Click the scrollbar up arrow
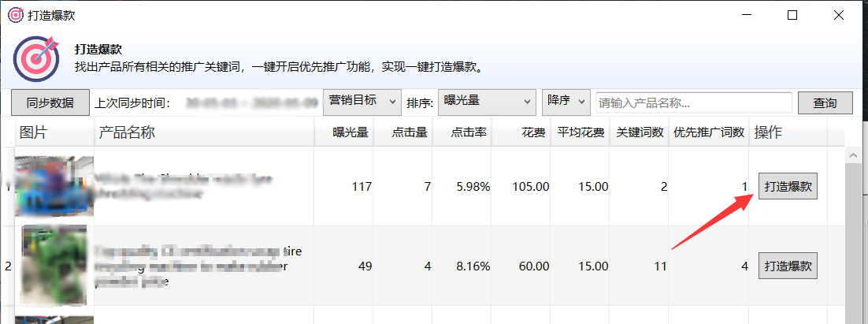Image resolution: width=868 pixels, height=324 pixels. point(853,155)
